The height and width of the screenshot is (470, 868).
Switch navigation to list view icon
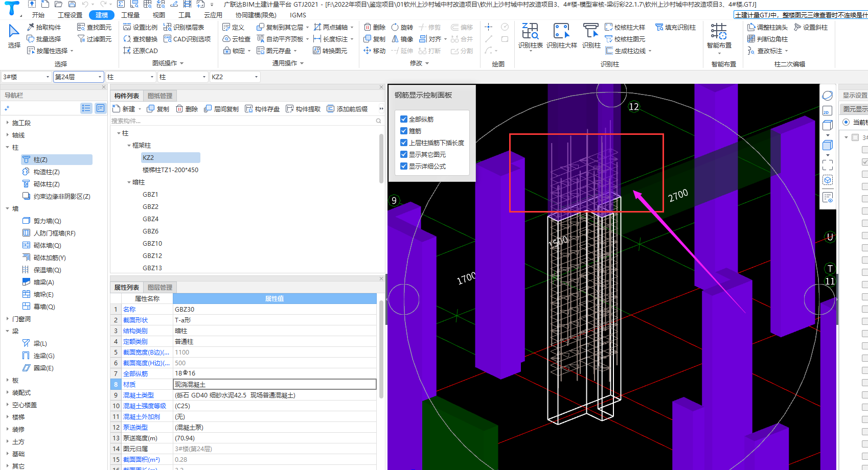86,108
